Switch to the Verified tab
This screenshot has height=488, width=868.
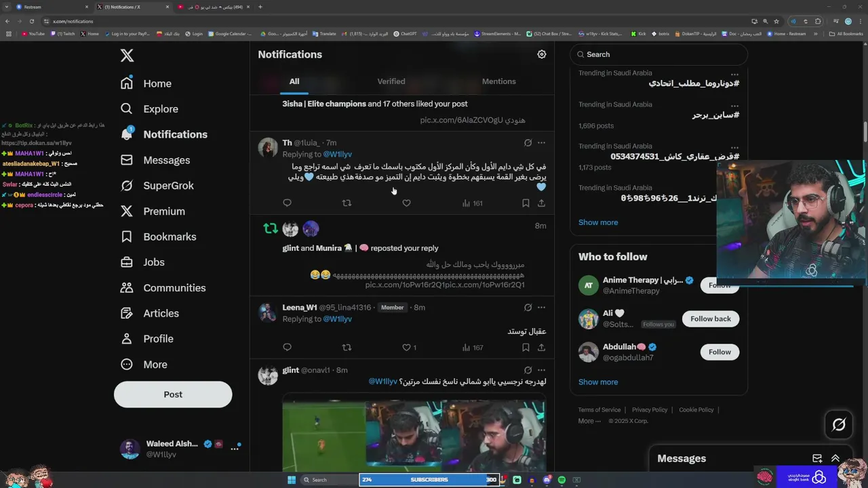click(x=391, y=81)
